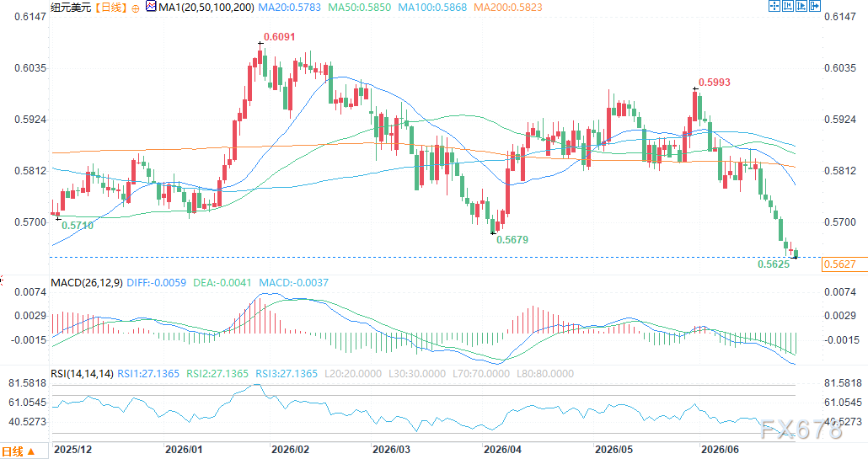Click the 0.6091 high price marker
The width and height of the screenshot is (868, 459).
coord(279,37)
